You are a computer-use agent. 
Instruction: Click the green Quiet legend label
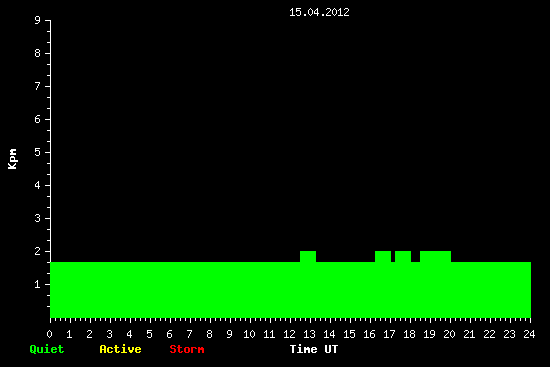click(47, 349)
